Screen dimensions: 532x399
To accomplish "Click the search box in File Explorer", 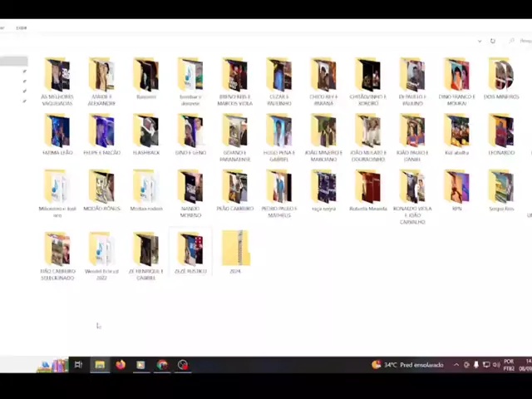I will pos(520,41).
